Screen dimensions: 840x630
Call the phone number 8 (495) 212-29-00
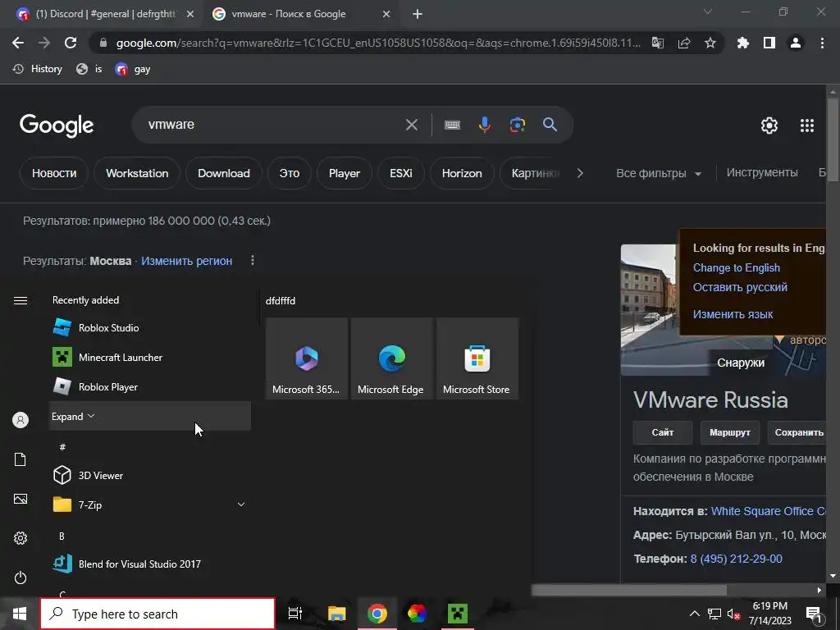click(736, 559)
